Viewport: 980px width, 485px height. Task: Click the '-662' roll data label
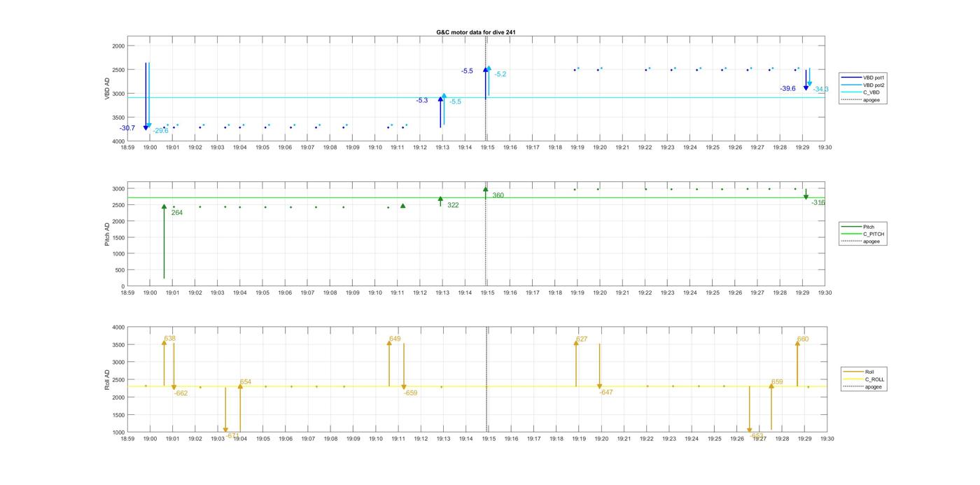tap(181, 394)
